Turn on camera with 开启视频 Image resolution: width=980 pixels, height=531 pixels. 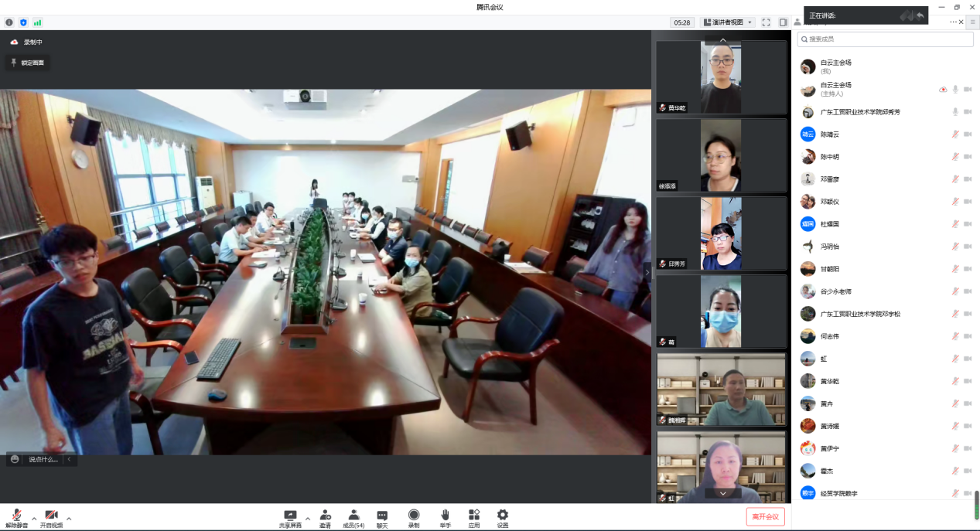point(51,515)
